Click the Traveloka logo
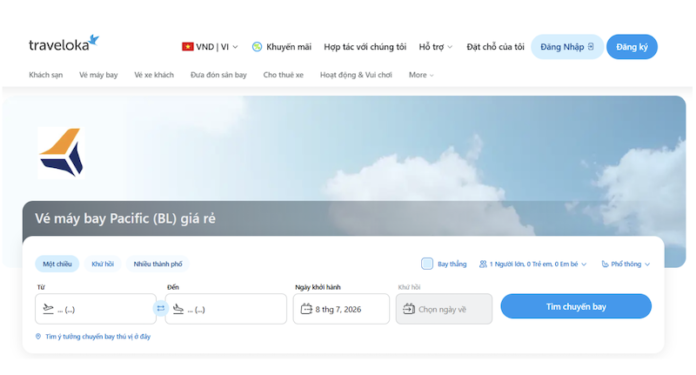This screenshot has height=375, width=696. [64, 43]
